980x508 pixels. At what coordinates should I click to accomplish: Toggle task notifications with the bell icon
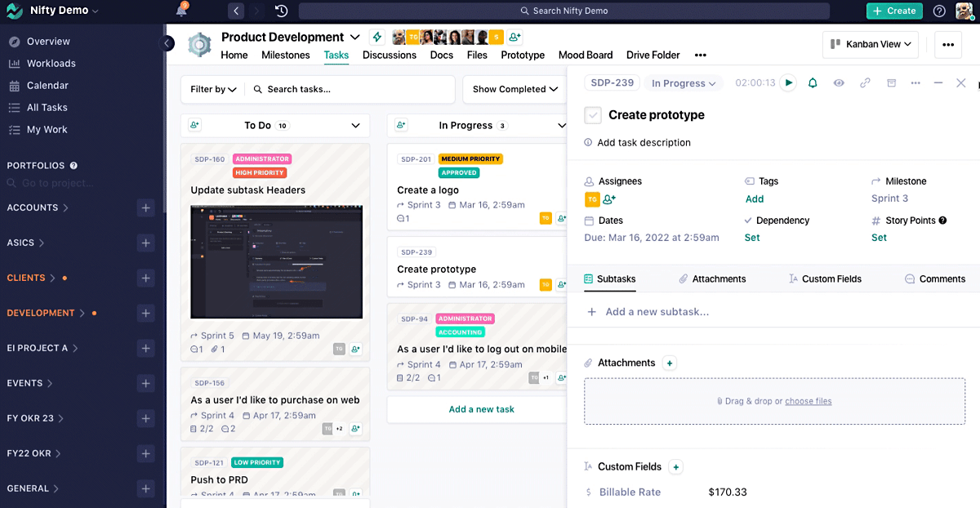(x=813, y=82)
